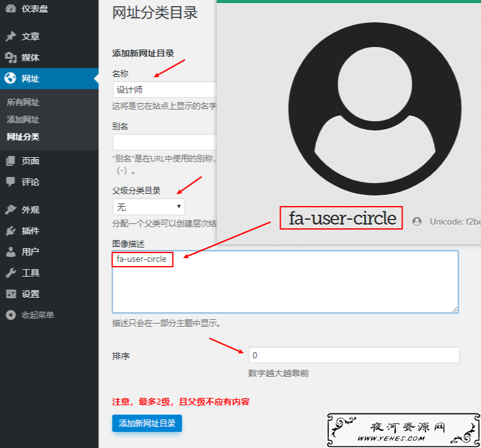
Task: Click the paintbrush icon beside 外观
Action: (x=11, y=209)
